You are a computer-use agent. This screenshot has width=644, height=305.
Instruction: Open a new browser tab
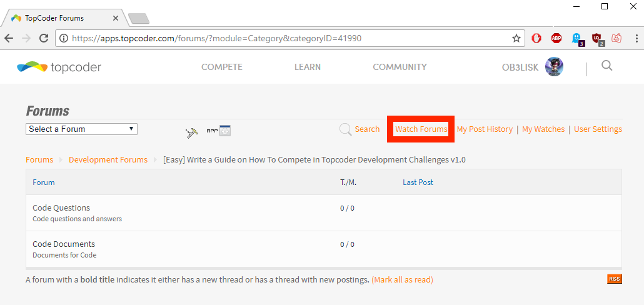point(138,19)
